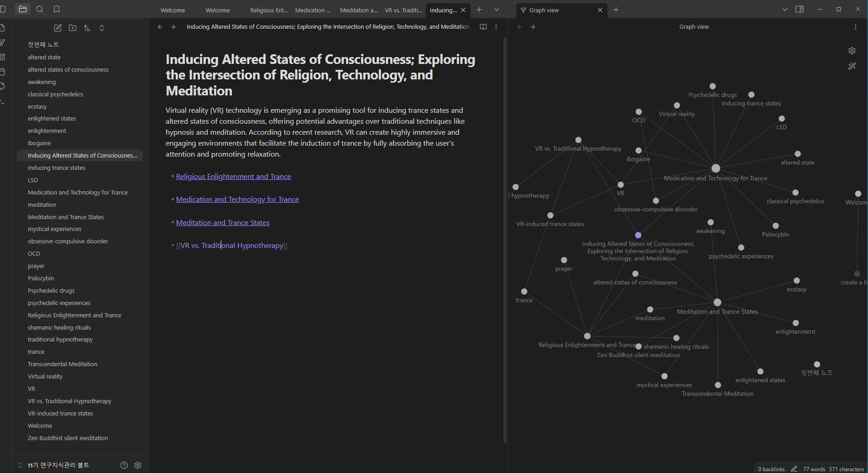Open the help icon beside vault name
The width and height of the screenshot is (868, 473).
(x=124, y=465)
